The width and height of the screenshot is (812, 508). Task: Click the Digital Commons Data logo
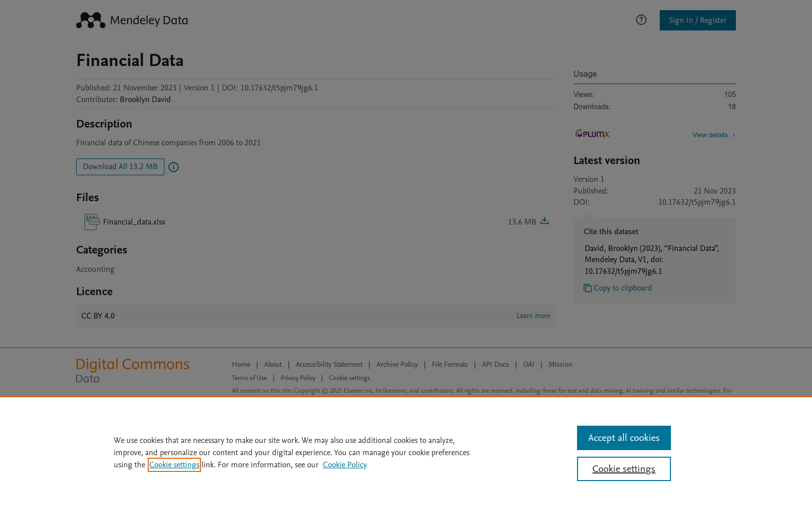[132, 370]
